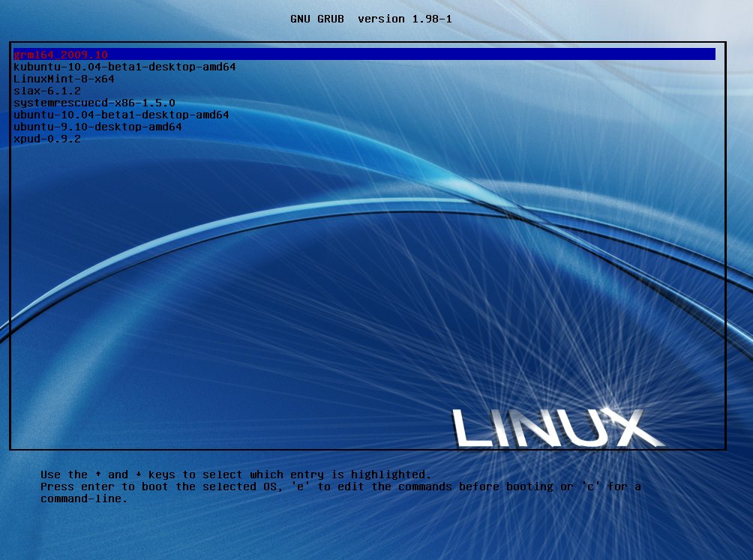Click the command-line hint text
This screenshot has width=753, height=560.
[x=82, y=498]
